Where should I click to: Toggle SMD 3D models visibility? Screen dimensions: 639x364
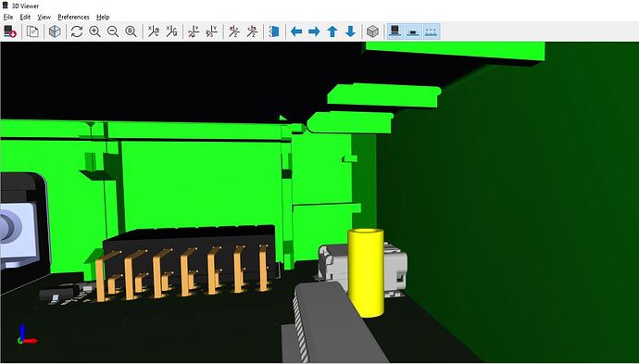click(413, 31)
